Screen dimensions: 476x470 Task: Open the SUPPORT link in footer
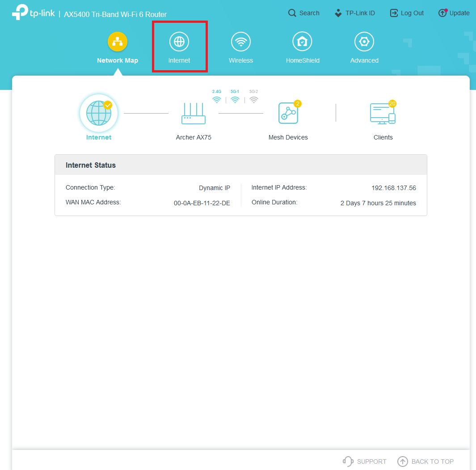pyautogui.click(x=365, y=462)
